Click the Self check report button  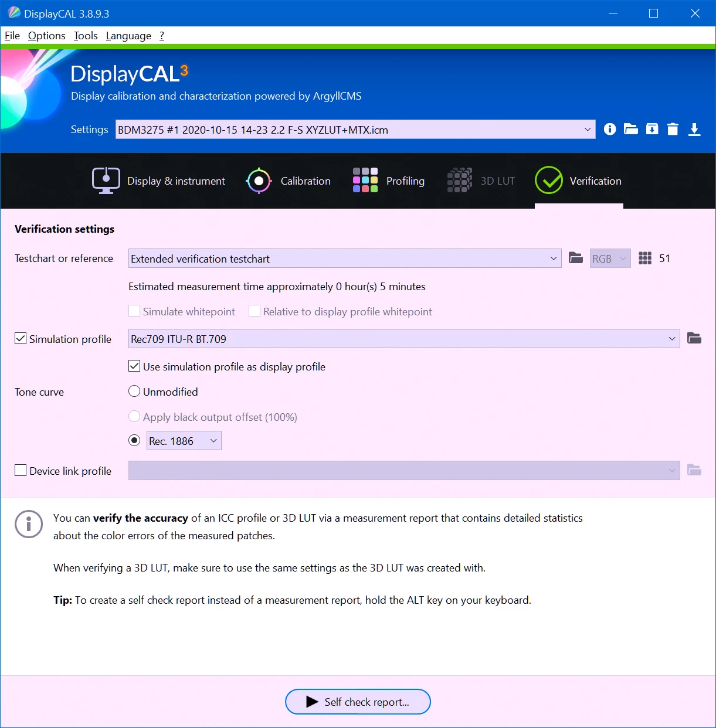pos(358,702)
